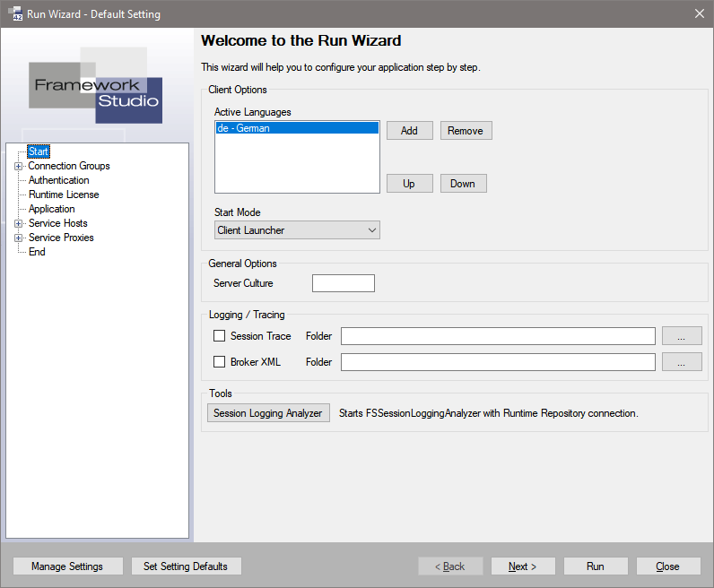This screenshot has height=588, width=714.
Task: Browse for the Broker XML folder
Action: pos(681,362)
